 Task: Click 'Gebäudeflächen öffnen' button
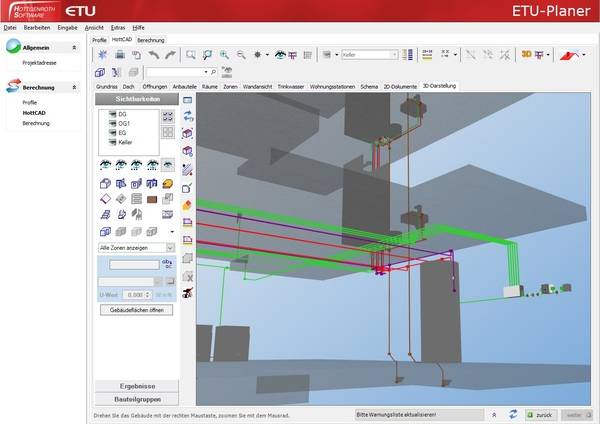135,310
